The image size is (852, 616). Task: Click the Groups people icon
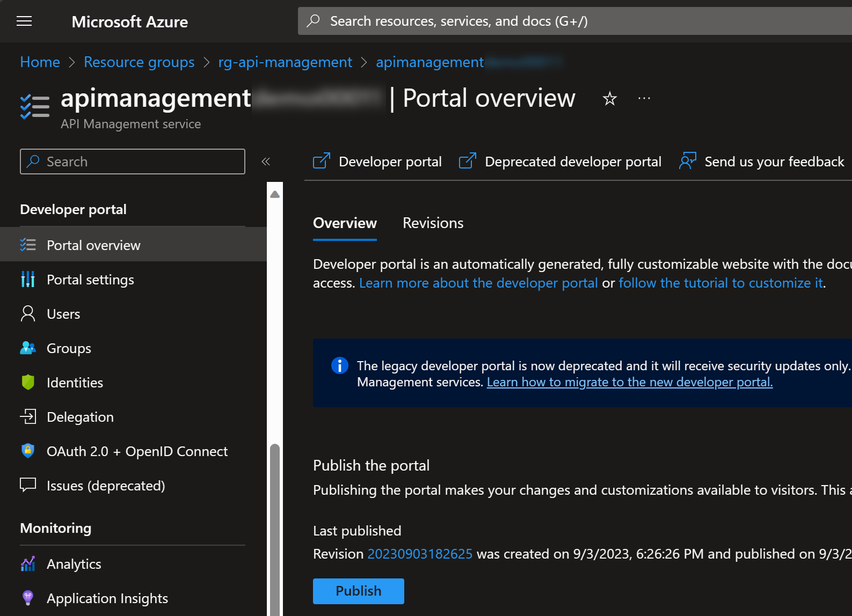[28, 348]
